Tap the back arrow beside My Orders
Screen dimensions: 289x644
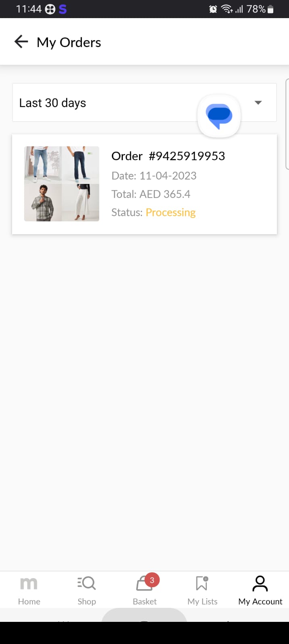(21, 41)
